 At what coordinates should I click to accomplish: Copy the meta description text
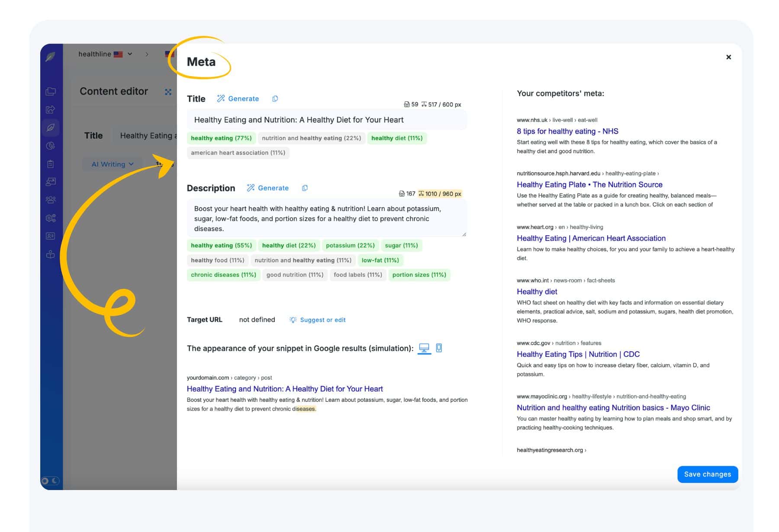305,188
